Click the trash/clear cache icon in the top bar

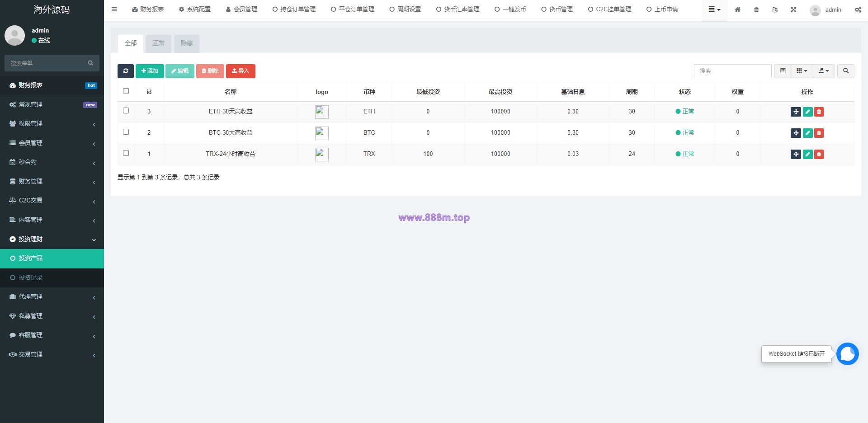pos(756,9)
